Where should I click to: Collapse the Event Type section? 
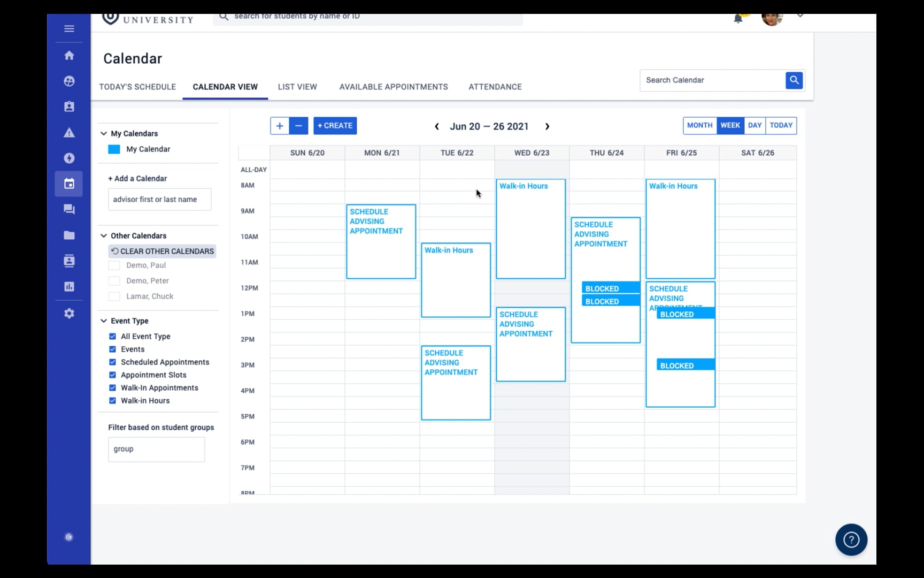pos(103,321)
